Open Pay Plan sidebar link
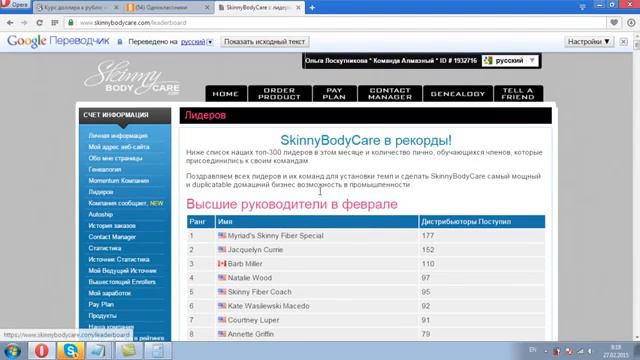Viewport: 640px width, 360px height. tap(101, 304)
